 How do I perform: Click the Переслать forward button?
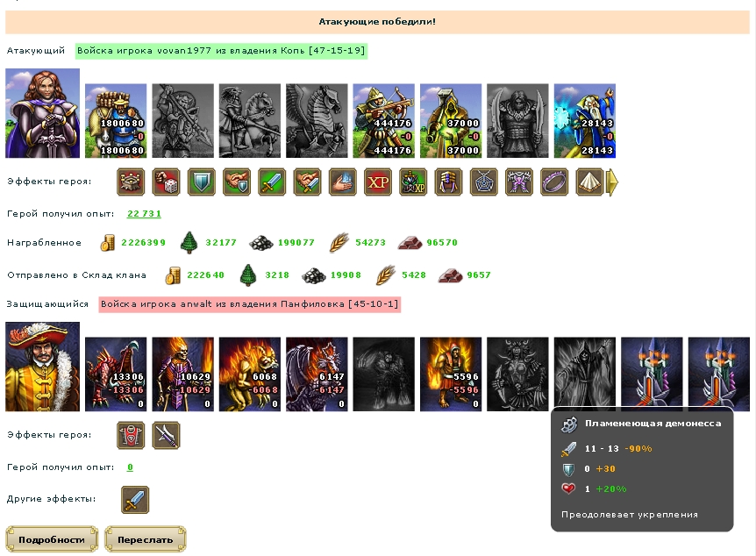pyautogui.click(x=145, y=539)
